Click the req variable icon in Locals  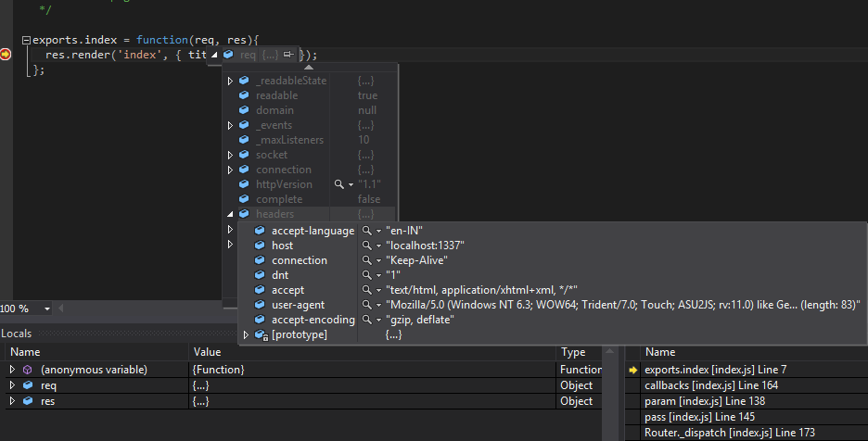pos(28,385)
